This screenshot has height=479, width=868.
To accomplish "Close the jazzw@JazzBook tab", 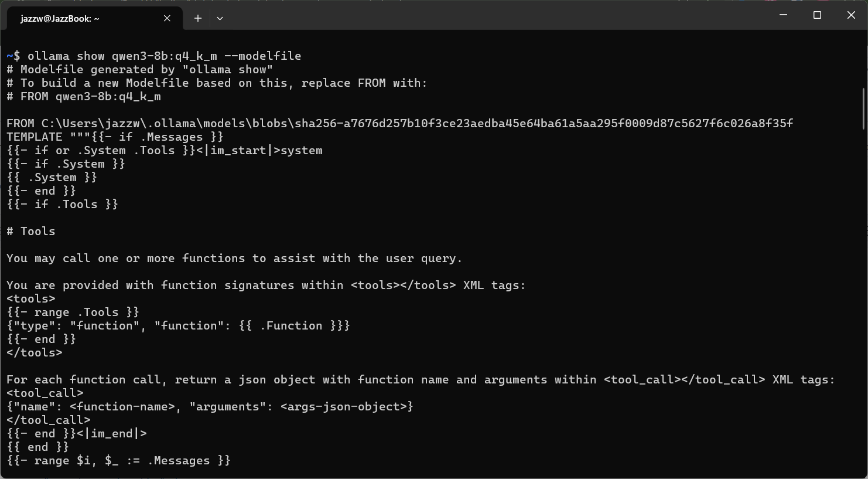I will 167,18.
